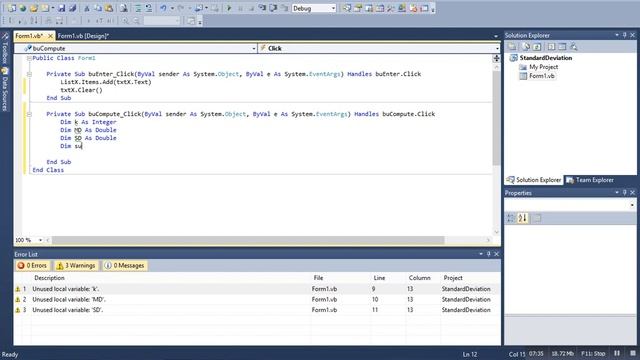Sort error list by File column

(x=318, y=278)
